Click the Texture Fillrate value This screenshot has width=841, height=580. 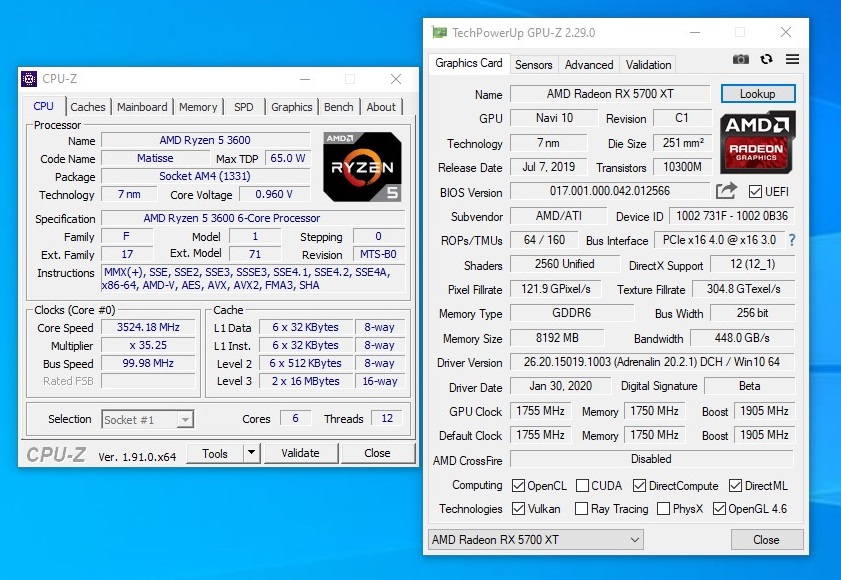pyautogui.click(x=743, y=289)
